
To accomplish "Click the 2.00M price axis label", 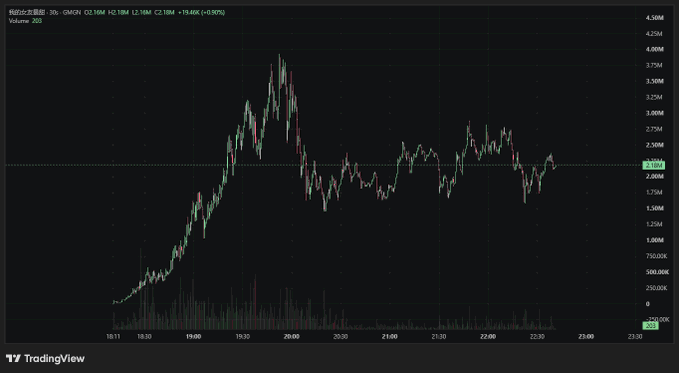I will (x=654, y=177).
